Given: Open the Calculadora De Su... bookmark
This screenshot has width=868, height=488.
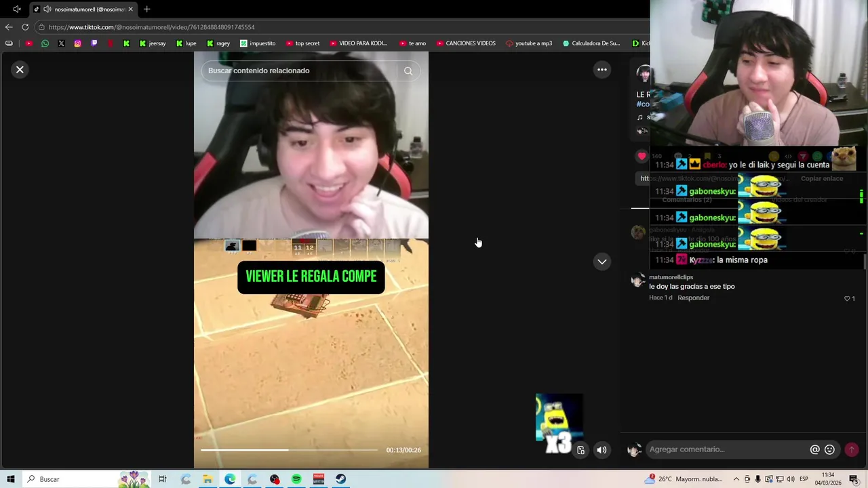Looking at the screenshot, I should (591, 43).
